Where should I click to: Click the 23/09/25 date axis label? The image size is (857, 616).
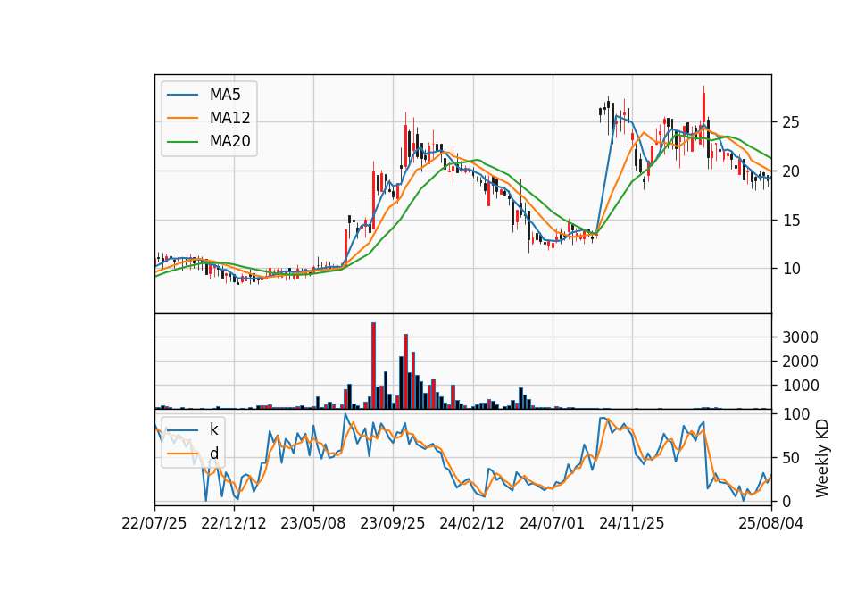pos(393,523)
